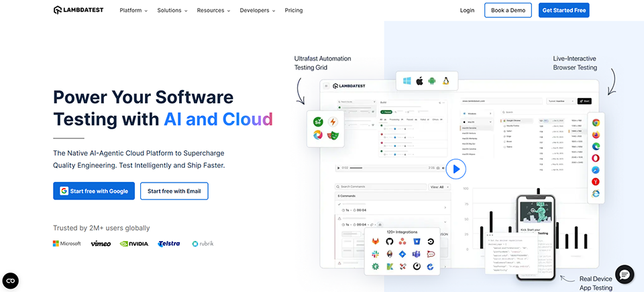Viewport: 644px width, 292px height.
Task: Click small play icon on video bar
Action: [338, 168]
